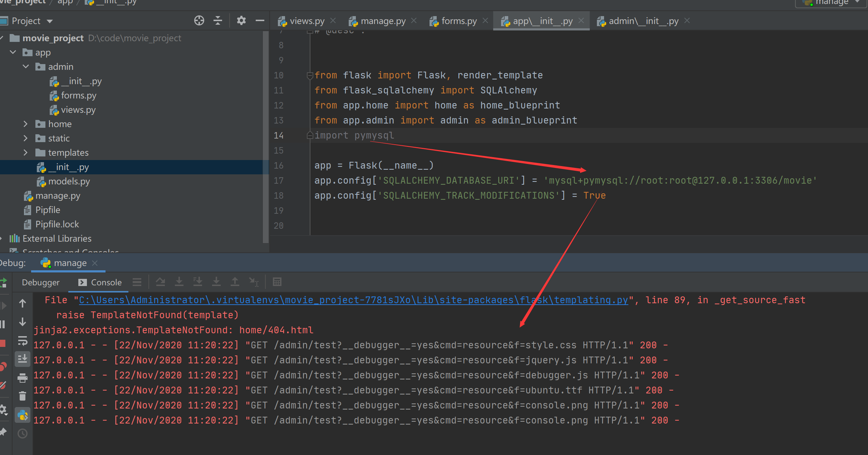Click the Clear All trash icon in console
The width and height of the screenshot is (868, 455).
[x=23, y=396]
